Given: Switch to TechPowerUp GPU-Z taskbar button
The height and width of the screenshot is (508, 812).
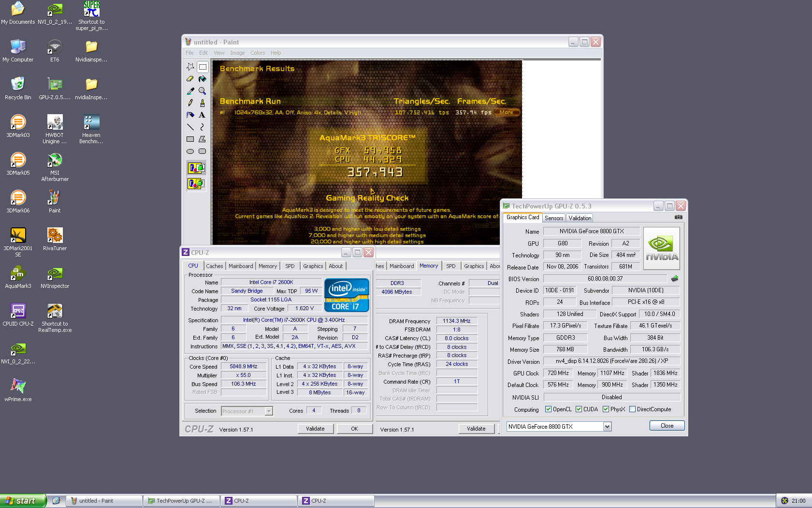Looking at the screenshot, I should (x=182, y=501).
